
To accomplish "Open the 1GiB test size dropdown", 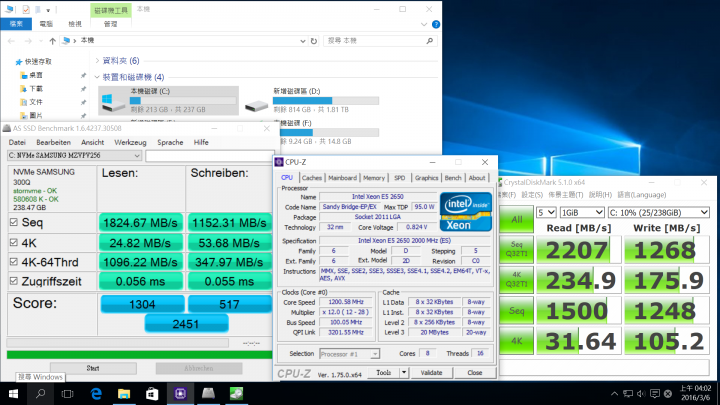I will click(x=582, y=213).
